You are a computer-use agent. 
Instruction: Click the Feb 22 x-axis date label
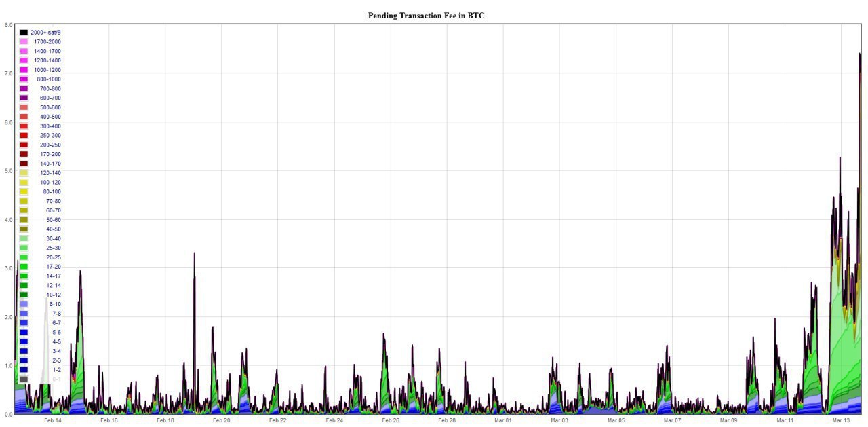[278, 421]
